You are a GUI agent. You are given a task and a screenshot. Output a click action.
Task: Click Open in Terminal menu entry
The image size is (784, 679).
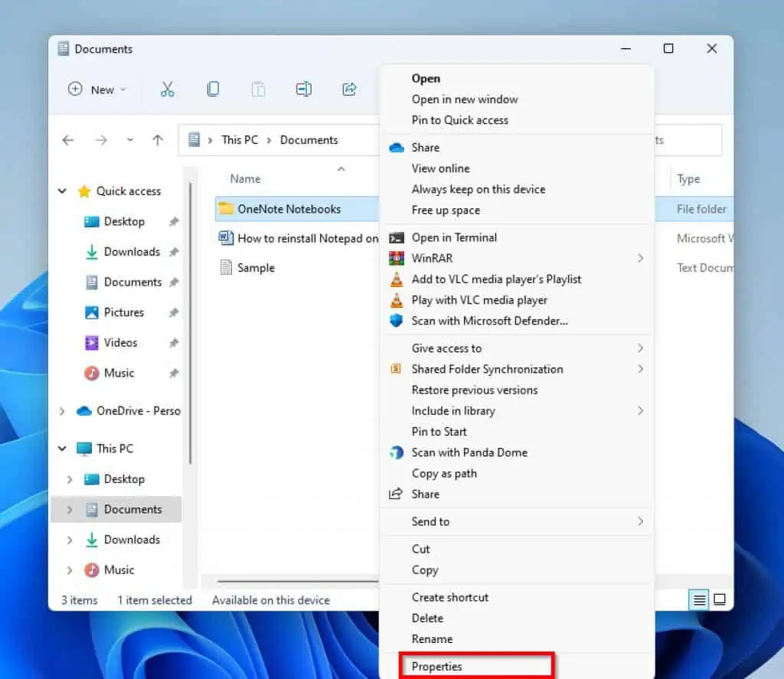pyautogui.click(x=454, y=238)
